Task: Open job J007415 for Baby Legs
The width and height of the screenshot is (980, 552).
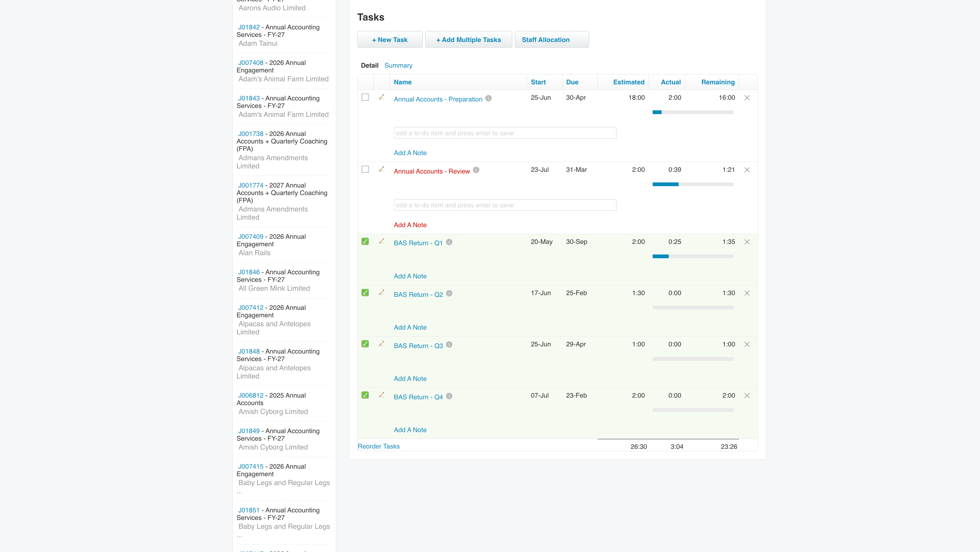Action: point(251,466)
